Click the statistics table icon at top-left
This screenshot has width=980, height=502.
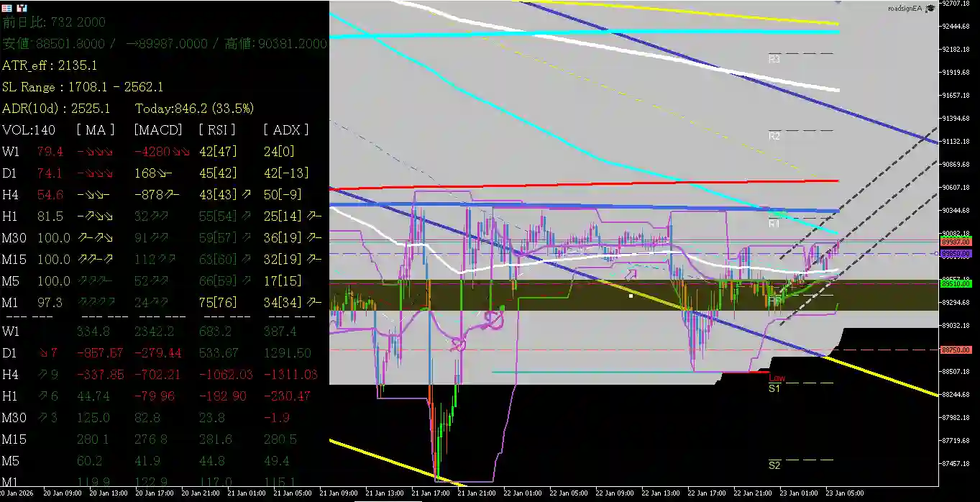(7, 9)
